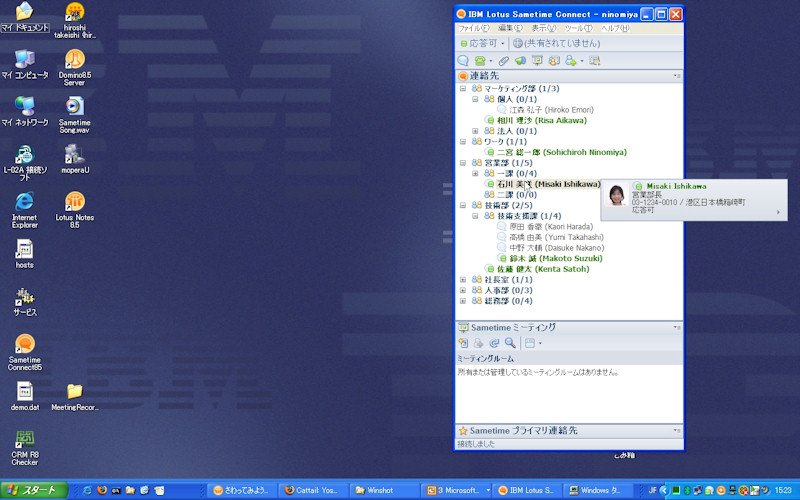The height and width of the screenshot is (500, 800).
Task: Open the 応答可 status dropdown
Action: [x=482, y=43]
